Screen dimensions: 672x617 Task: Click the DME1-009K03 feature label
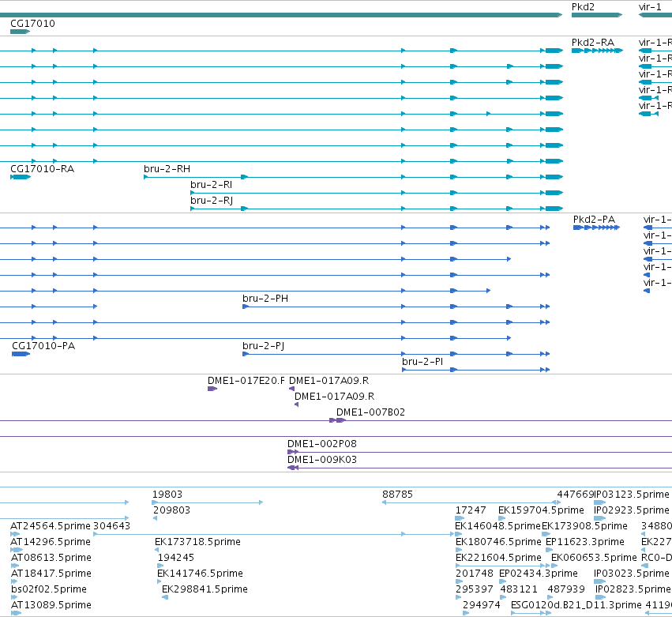click(322, 460)
